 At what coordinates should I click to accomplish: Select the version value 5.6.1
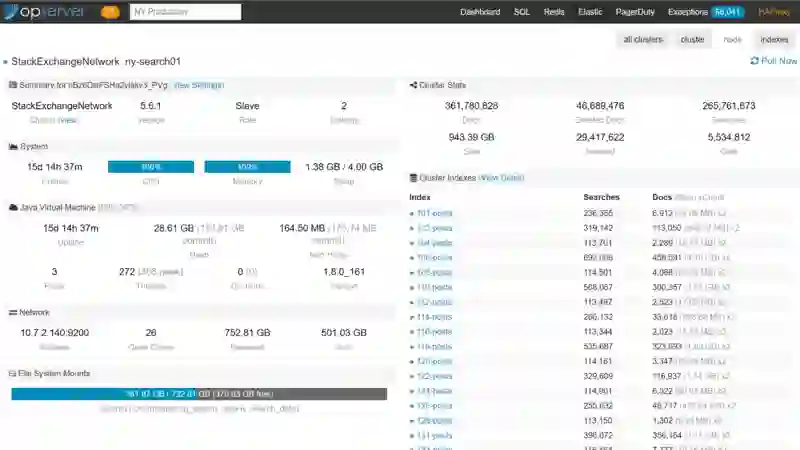tap(151, 106)
